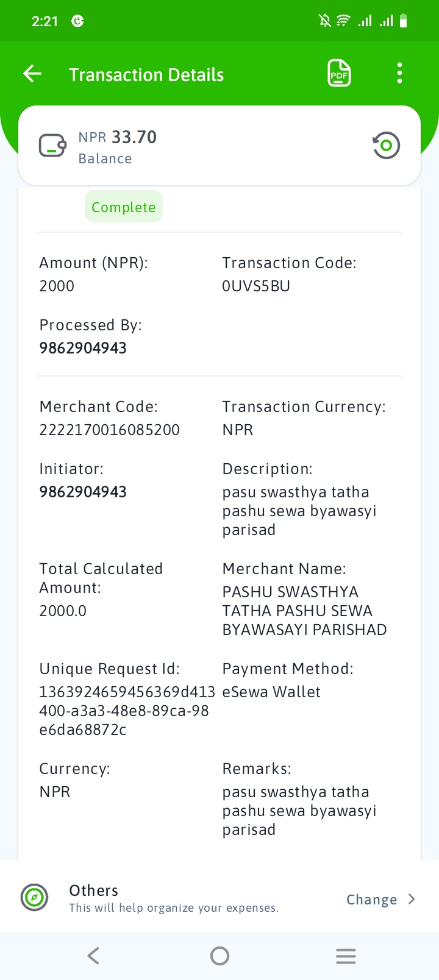Tap the NPR 33.70 balance amount
This screenshot has height=980, width=439.
[118, 137]
